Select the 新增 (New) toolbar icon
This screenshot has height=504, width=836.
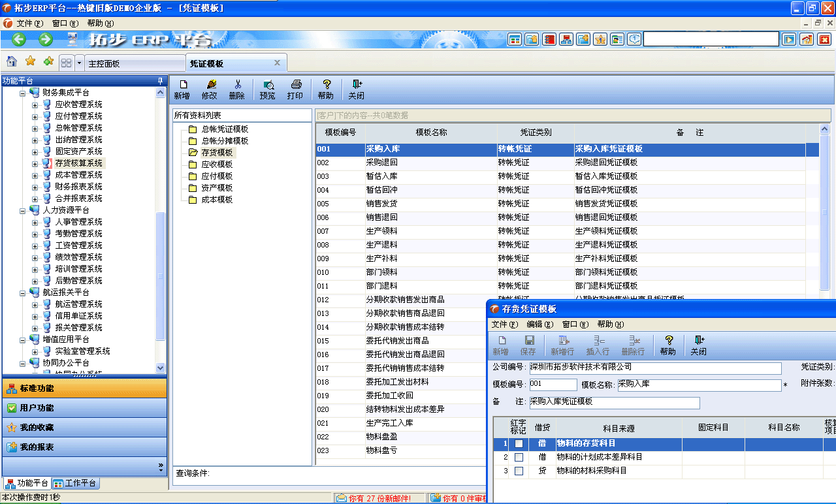point(182,89)
